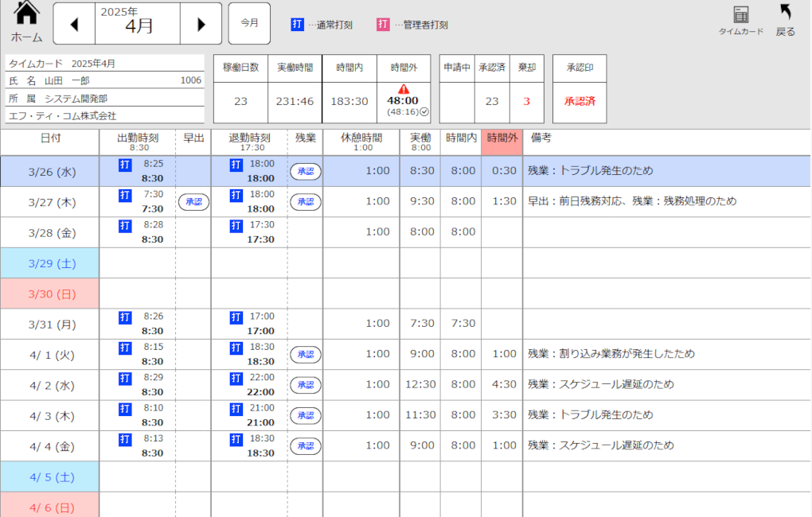This screenshot has height=517, width=812.
Task: Click the clock-in stamp icon for 3/28
Action: click(125, 226)
